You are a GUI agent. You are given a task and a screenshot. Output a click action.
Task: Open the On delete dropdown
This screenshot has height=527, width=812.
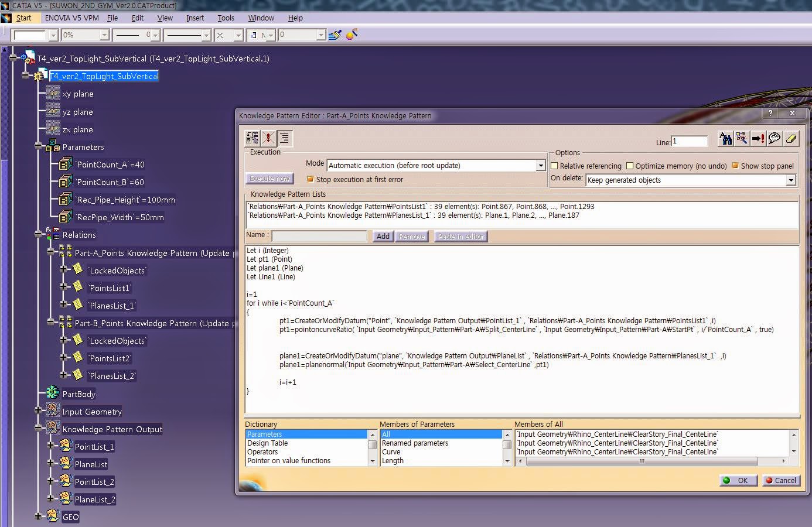point(791,180)
